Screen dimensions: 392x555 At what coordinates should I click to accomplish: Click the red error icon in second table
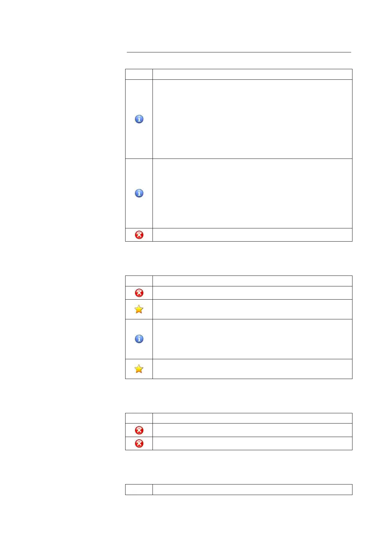pyautogui.click(x=139, y=293)
